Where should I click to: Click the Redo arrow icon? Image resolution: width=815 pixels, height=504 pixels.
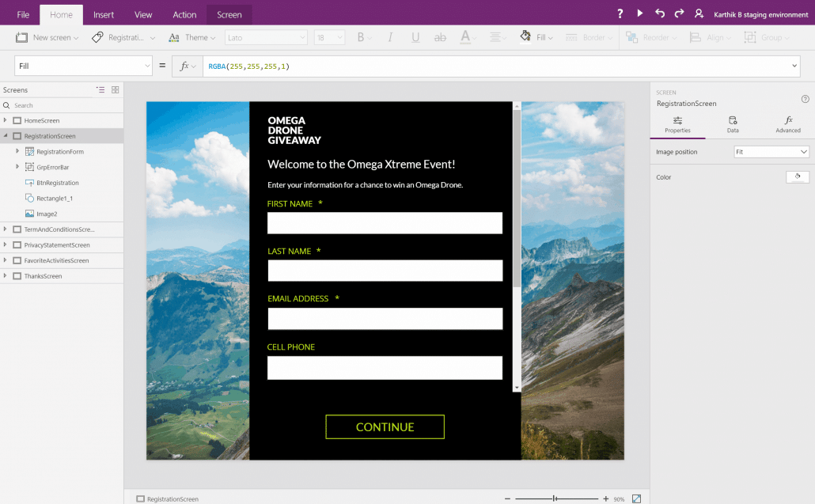679,13
